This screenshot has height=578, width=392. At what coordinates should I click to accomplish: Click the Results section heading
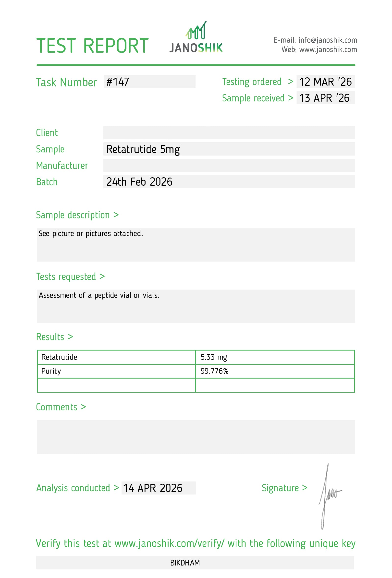point(54,337)
